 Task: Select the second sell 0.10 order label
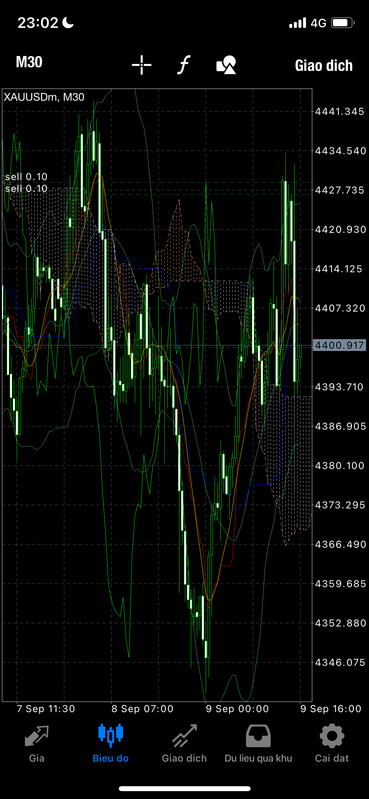point(26,188)
